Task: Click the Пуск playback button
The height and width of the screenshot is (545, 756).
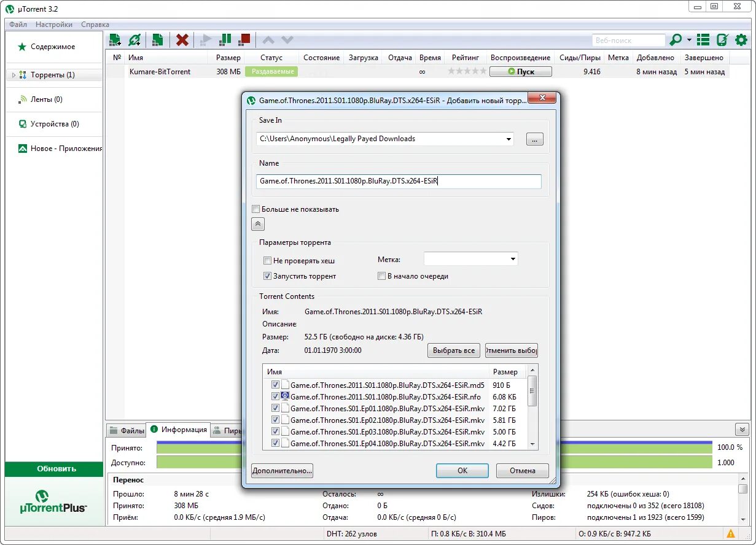Action: coord(521,72)
